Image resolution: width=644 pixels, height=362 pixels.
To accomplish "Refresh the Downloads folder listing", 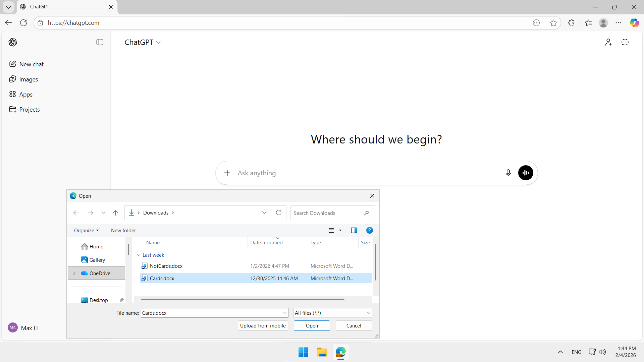I will point(278,213).
